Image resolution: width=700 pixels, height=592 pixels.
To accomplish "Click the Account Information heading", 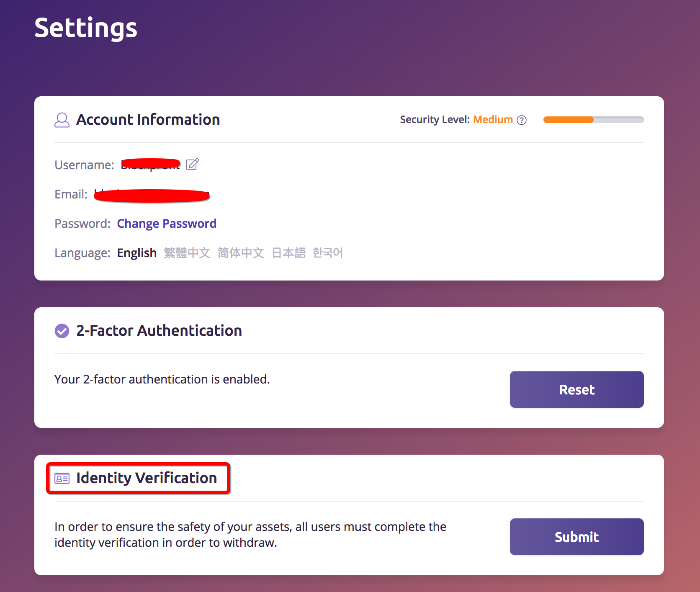I will click(x=148, y=120).
